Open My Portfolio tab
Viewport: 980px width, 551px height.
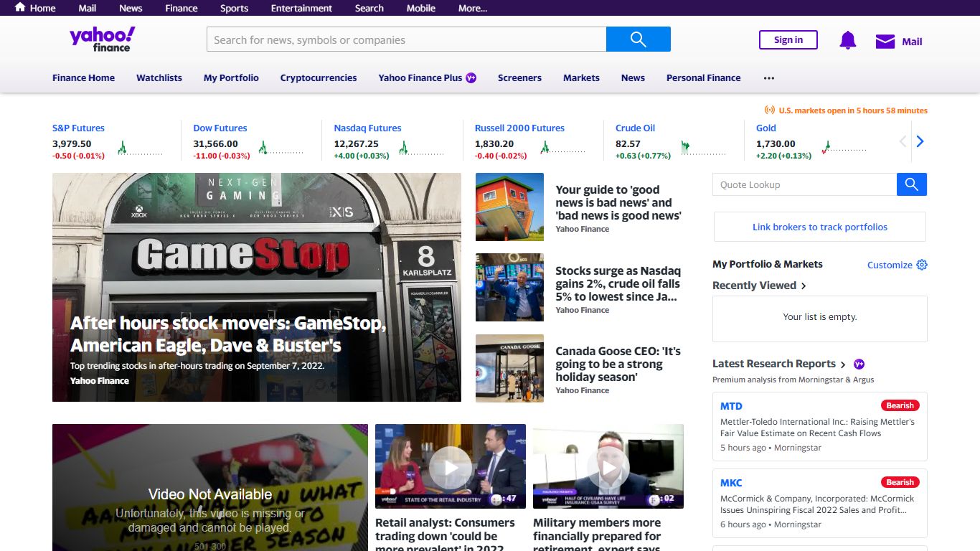click(231, 77)
